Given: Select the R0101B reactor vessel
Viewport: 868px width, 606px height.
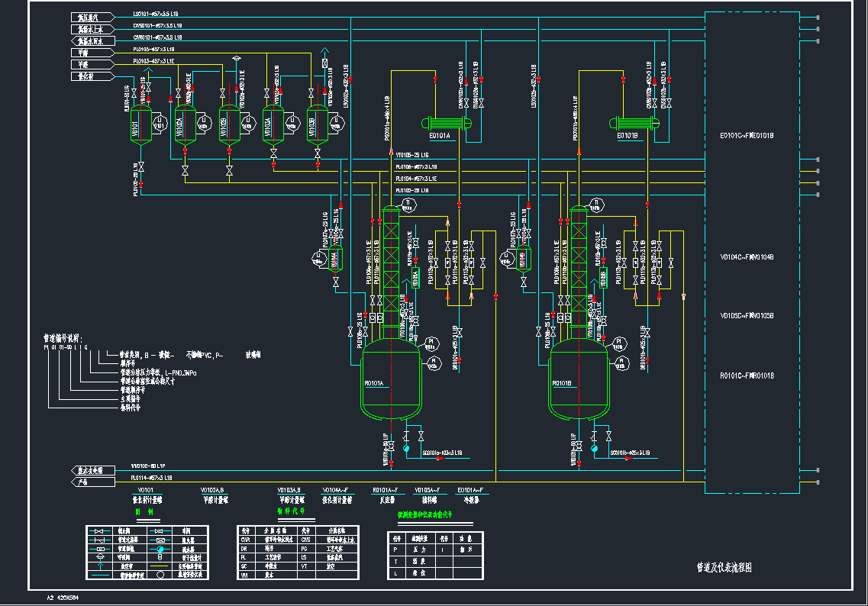Looking at the screenshot, I should pyautogui.click(x=579, y=379).
